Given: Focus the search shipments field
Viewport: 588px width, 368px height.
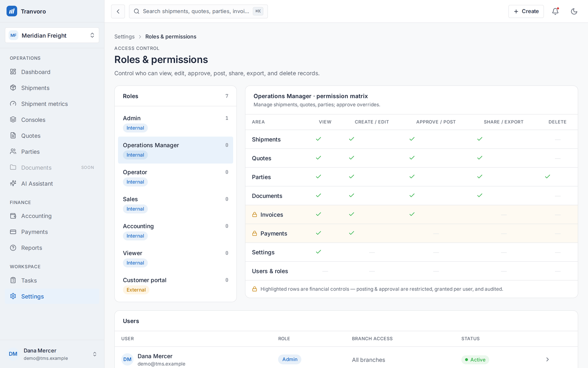Looking at the screenshot, I should pyautogui.click(x=198, y=11).
